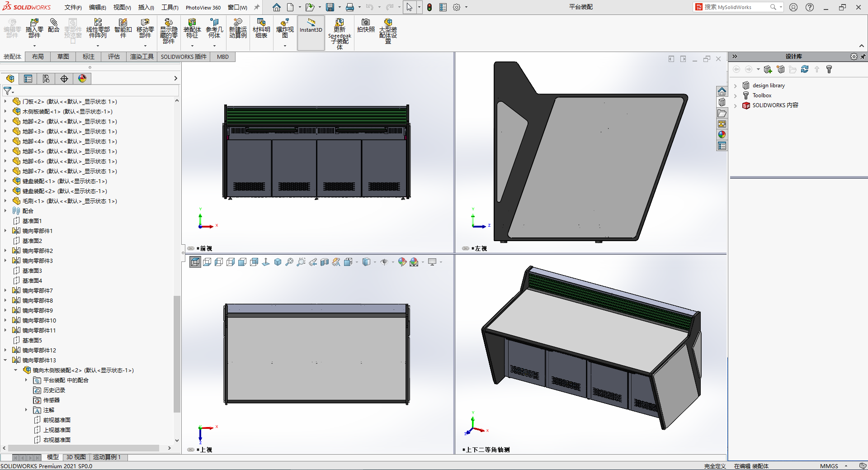This screenshot has width=868, height=470.
Task: Open DisplayManager color wheel tab
Action: point(82,79)
